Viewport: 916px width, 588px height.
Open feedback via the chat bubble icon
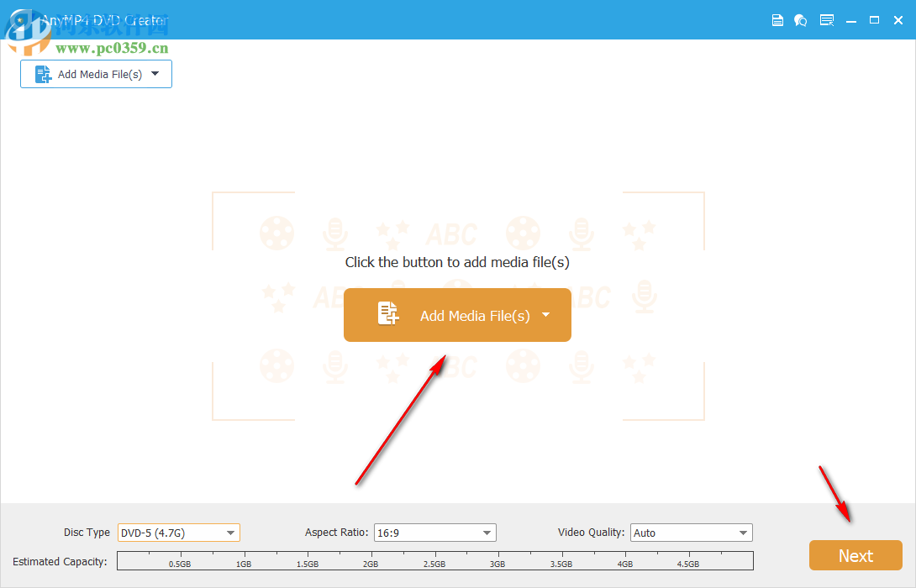(800, 19)
